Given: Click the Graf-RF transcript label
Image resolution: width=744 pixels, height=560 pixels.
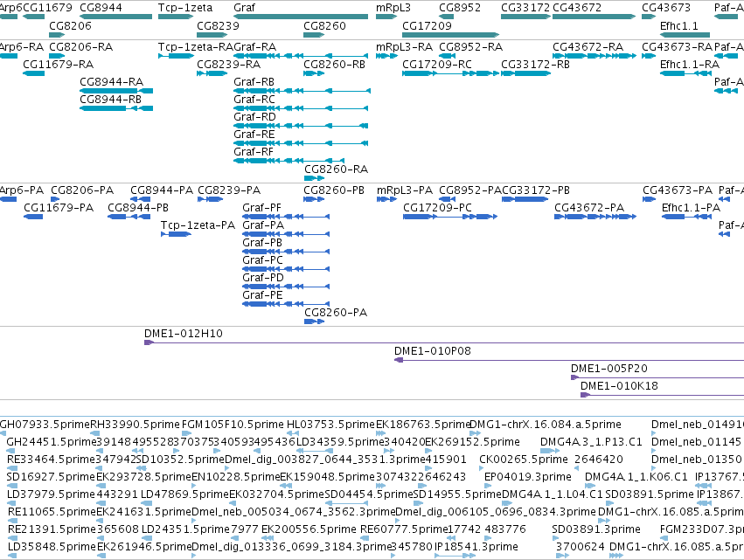Looking at the screenshot, I should pos(254,152).
